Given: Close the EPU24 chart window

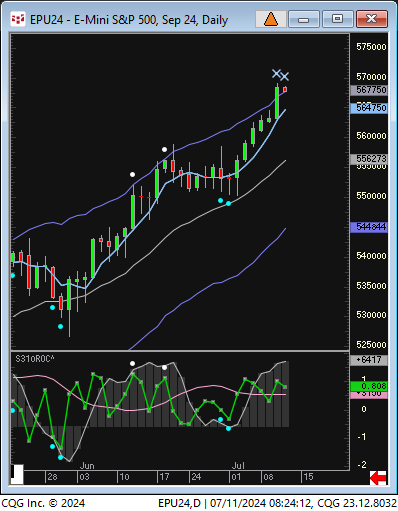Looking at the screenshot, I should [x=371, y=19].
